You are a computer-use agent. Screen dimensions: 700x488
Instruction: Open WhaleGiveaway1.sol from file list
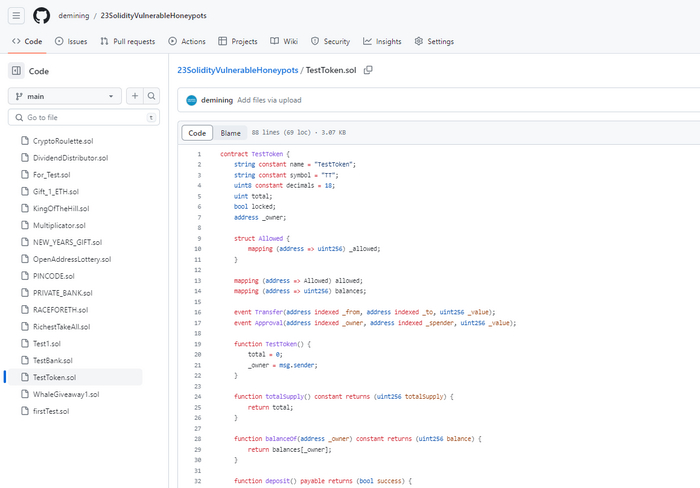(x=66, y=394)
